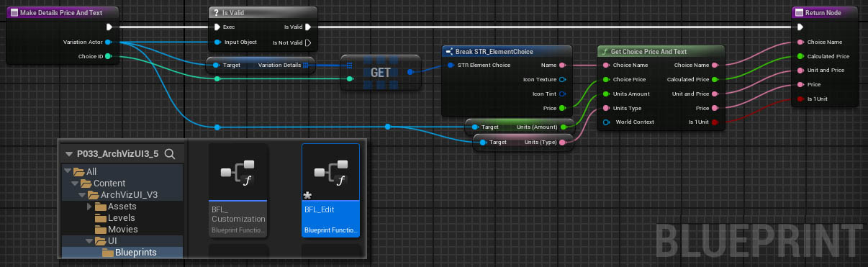868x267 pixels.
Task: Click the Is Valid exec output pin
Action: coord(308,27)
